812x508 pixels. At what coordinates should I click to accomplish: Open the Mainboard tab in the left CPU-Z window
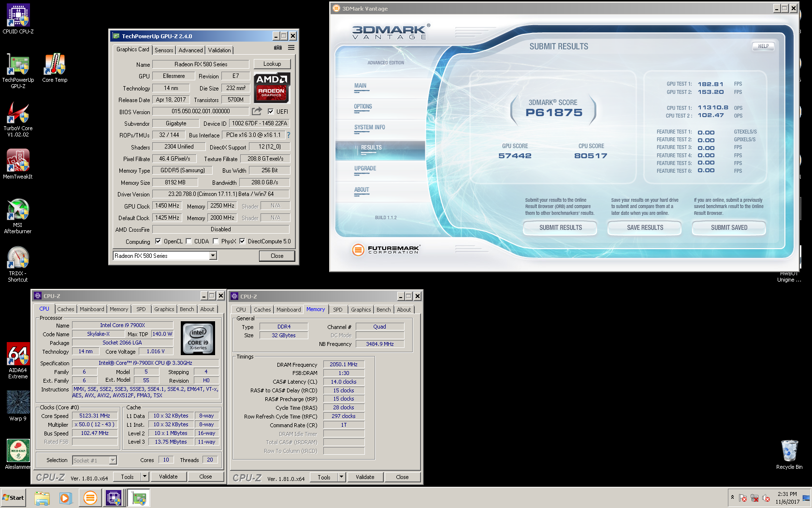(x=92, y=309)
